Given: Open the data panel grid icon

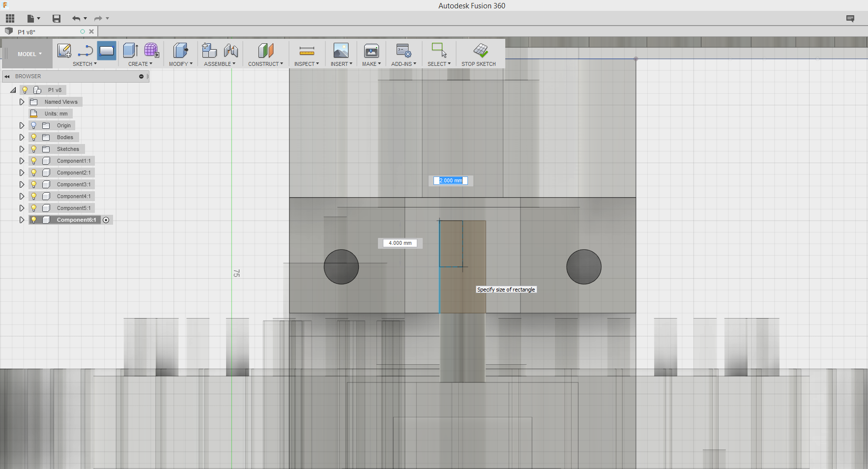Looking at the screenshot, I should click(10, 19).
